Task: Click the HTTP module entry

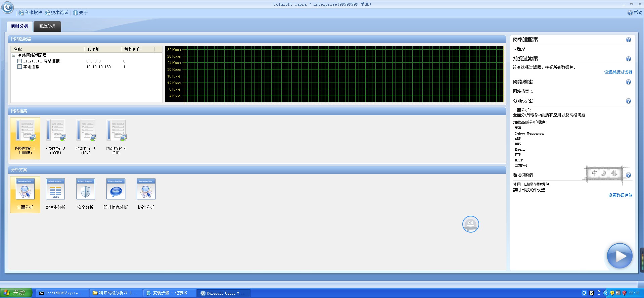Action: pos(519,160)
